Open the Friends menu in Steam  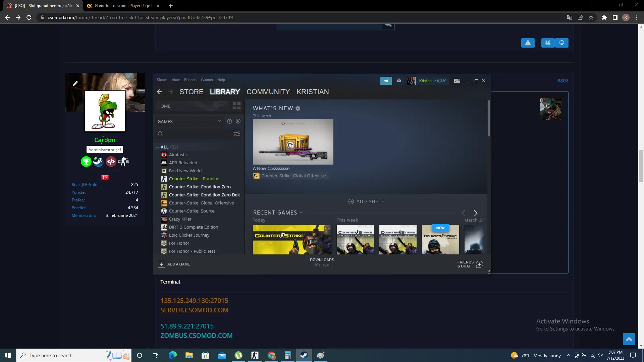pos(190,80)
